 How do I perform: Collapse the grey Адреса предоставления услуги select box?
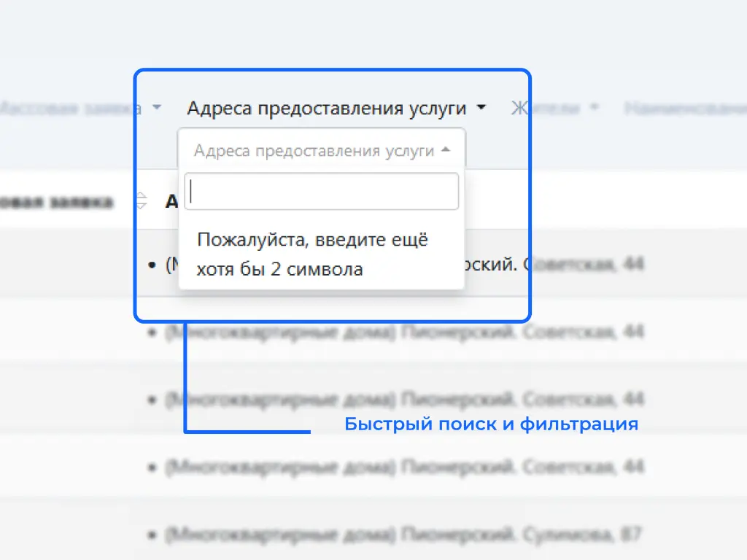315,151
